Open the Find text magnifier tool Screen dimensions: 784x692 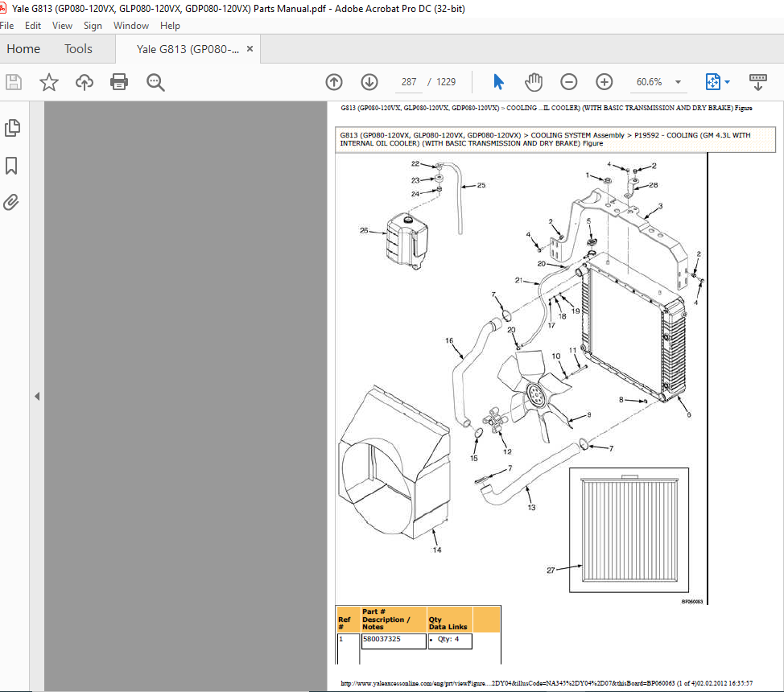point(155,83)
